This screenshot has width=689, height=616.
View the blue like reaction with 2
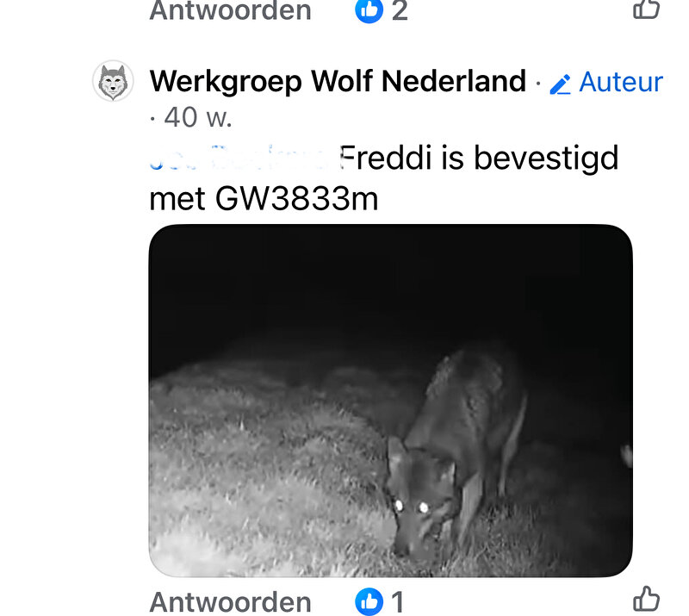369,9
